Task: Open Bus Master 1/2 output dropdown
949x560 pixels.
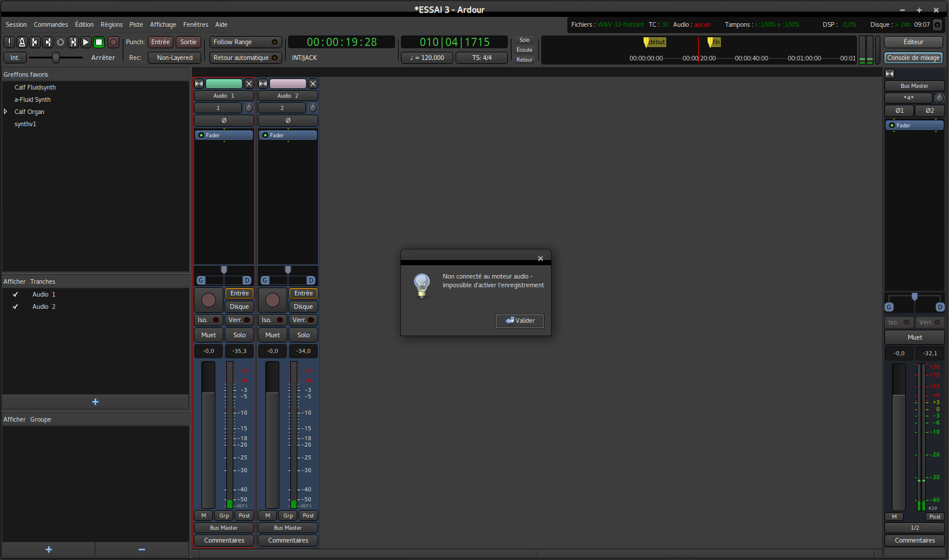Action: point(915,528)
